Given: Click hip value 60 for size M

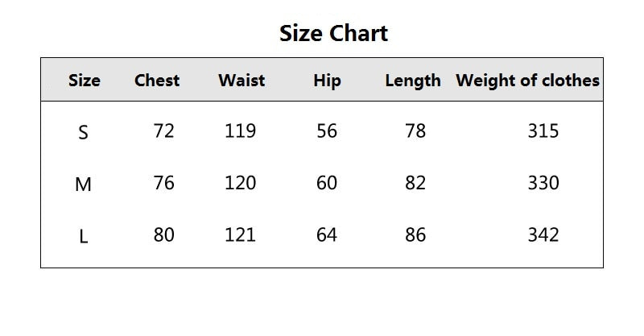Looking at the screenshot, I should 327,183.
